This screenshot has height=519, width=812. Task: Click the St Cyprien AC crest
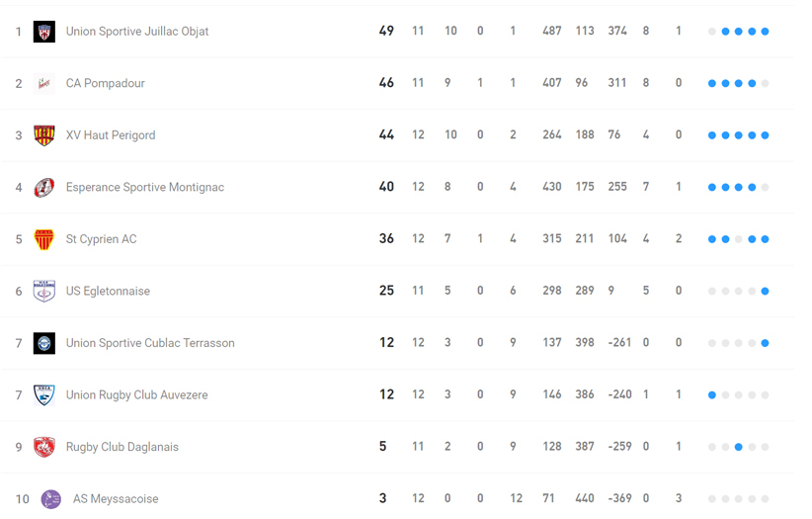coord(43,239)
